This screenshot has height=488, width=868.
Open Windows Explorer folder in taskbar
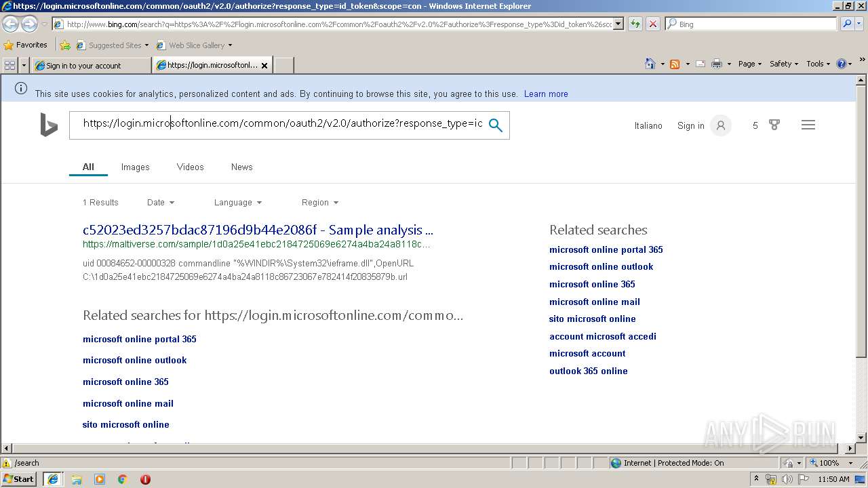(77, 479)
